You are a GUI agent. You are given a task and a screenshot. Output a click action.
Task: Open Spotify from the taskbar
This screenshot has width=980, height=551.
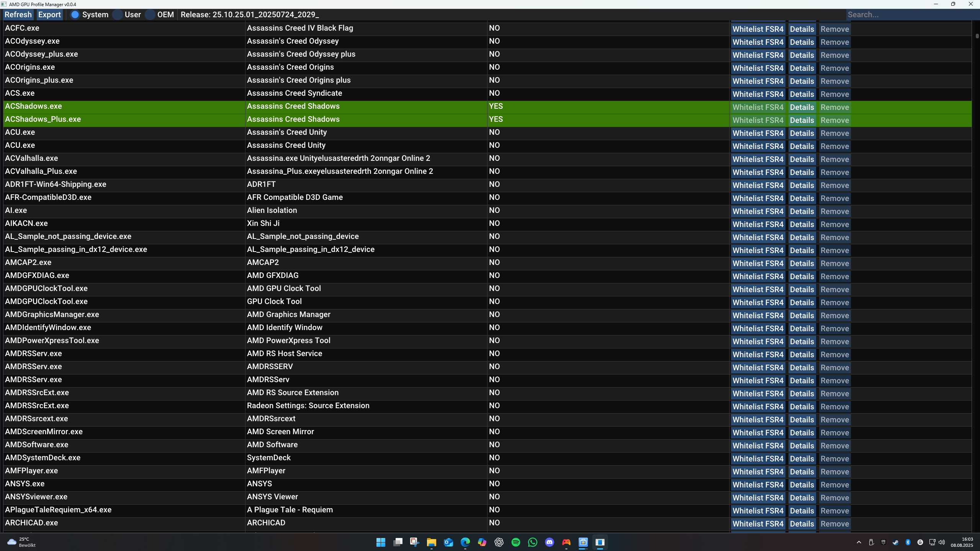tap(515, 542)
